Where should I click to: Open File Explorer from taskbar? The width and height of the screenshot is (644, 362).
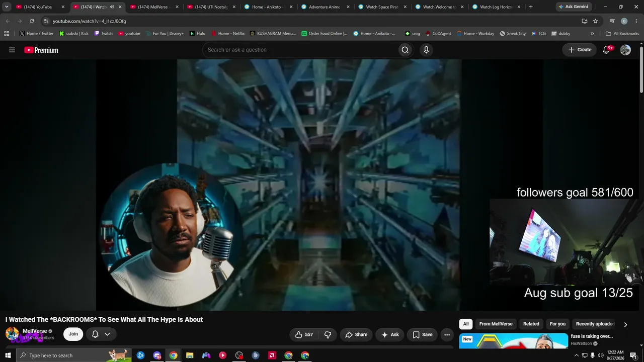pos(190,355)
